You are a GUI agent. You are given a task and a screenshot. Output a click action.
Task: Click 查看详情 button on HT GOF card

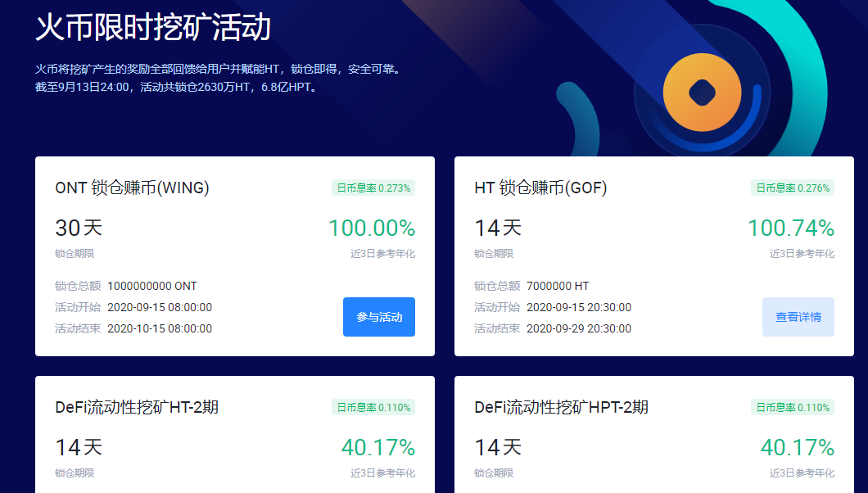(798, 317)
